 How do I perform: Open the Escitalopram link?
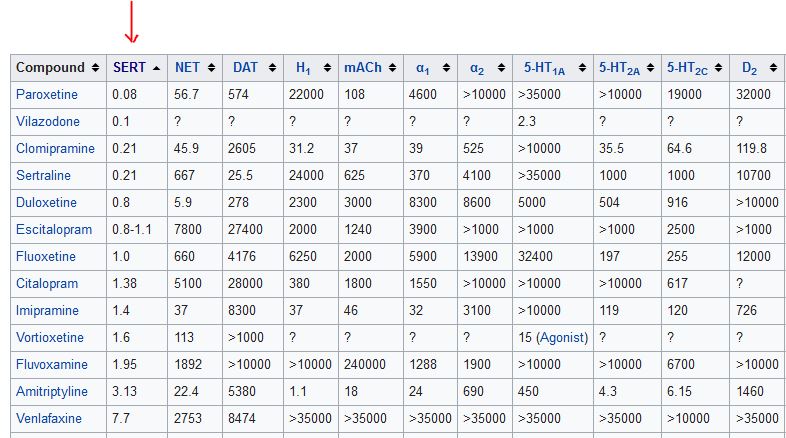click(x=54, y=230)
